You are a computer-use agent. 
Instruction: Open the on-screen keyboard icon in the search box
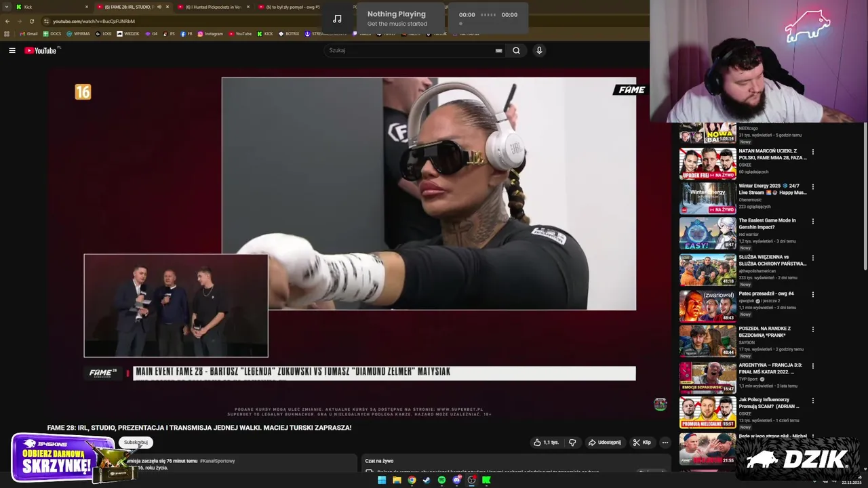point(498,50)
